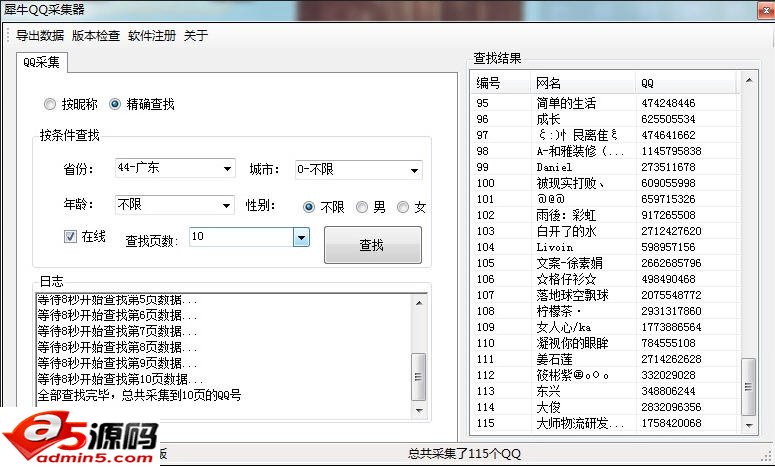Select the result row with QQ 659715326
Screen dimensions: 775x467
click(x=605, y=199)
